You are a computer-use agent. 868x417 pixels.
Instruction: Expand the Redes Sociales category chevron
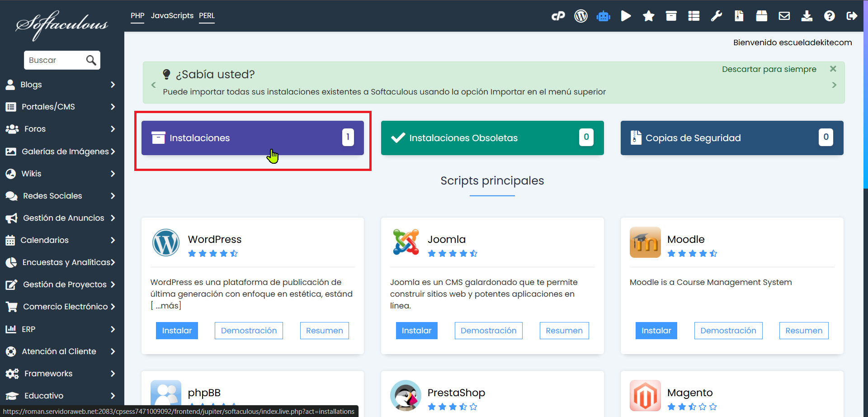113,196
